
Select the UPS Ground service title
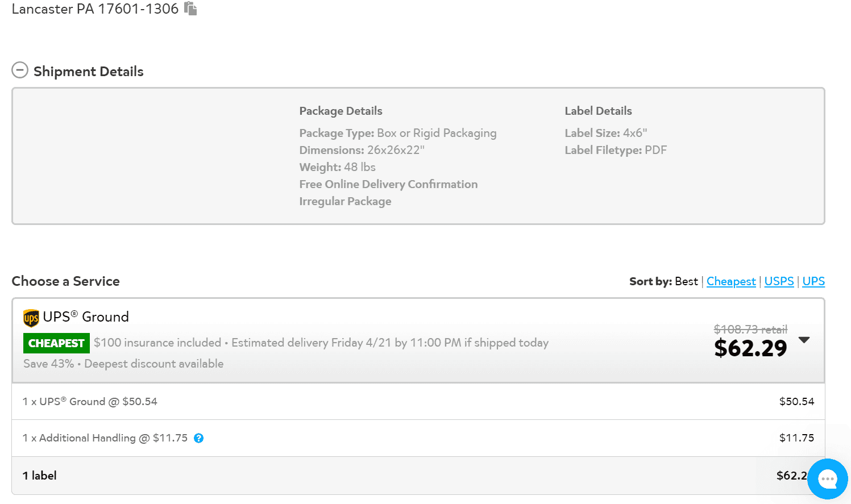(x=86, y=316)
